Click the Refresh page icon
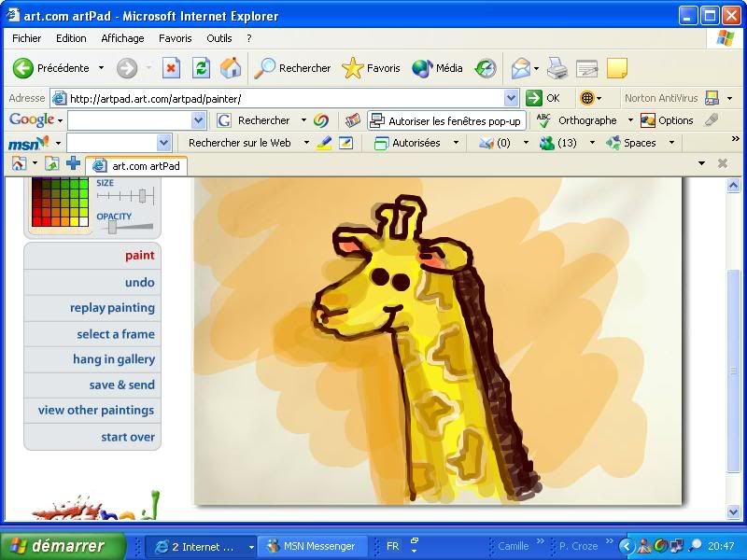The width and height of the screenshot is (747, 560). (201, 68)
